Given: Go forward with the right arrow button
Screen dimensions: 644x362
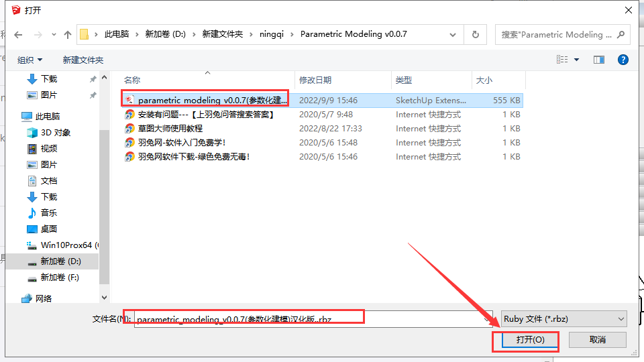Looking at the screenshot, I should pyautogui.click(x=38, y=35).
